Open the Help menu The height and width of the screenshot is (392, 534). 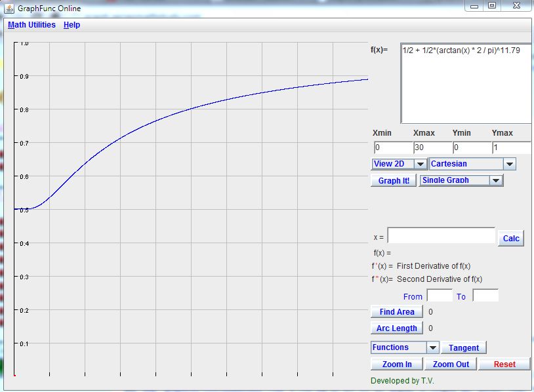pos(72,25)
